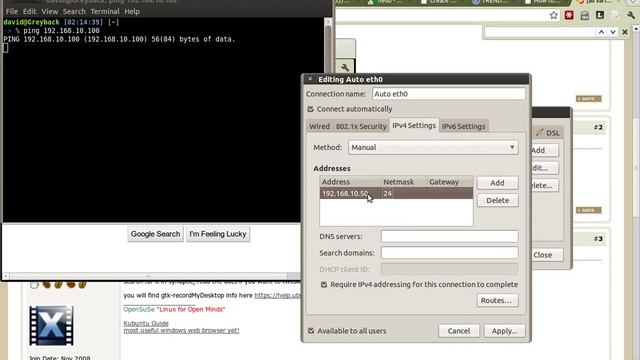Click the gray box extension icon
Viewport: 640px width, 360px height.
click(584, 16)
